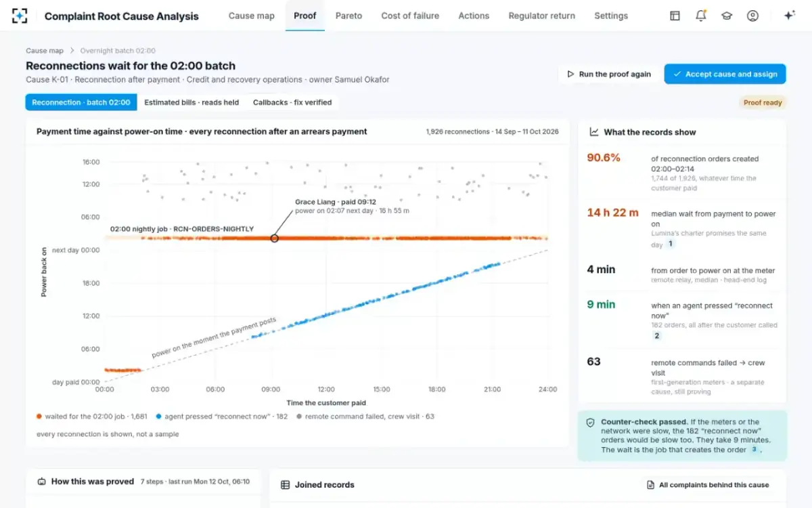Select the Proof tab
This screenshot has height=508, width=812.
pyautogui.click(x=305, y=16)
